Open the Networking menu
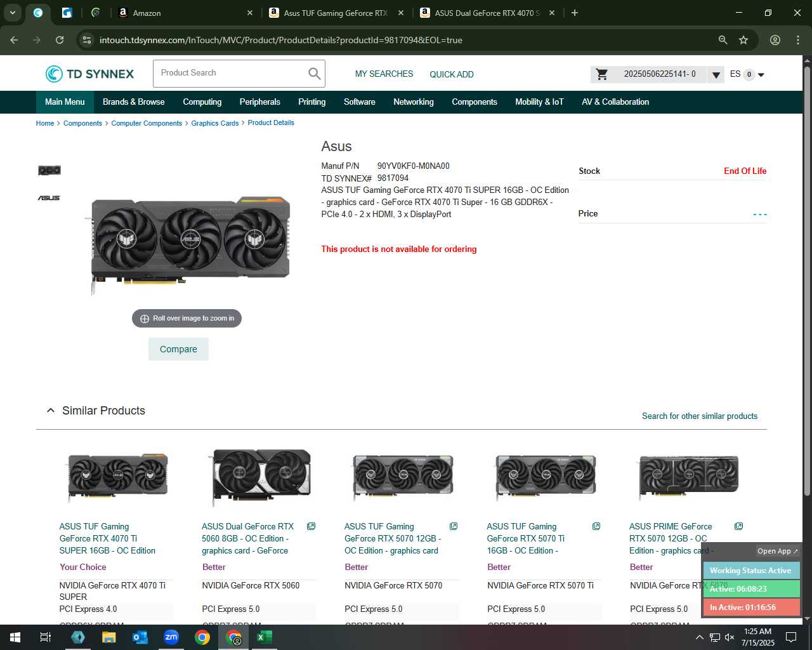 click(414, 102)
